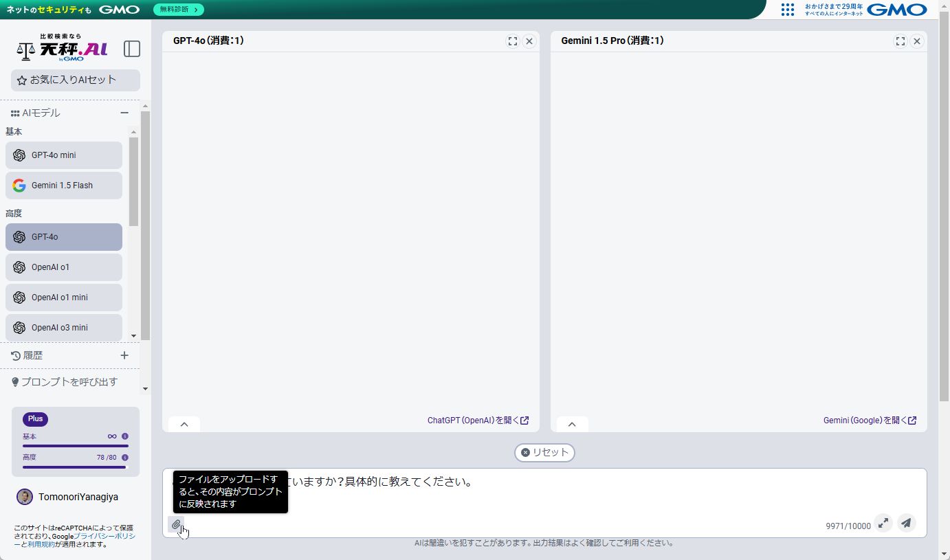Open the Gemini 1.5 Pro panel in fullscreen

901,41
